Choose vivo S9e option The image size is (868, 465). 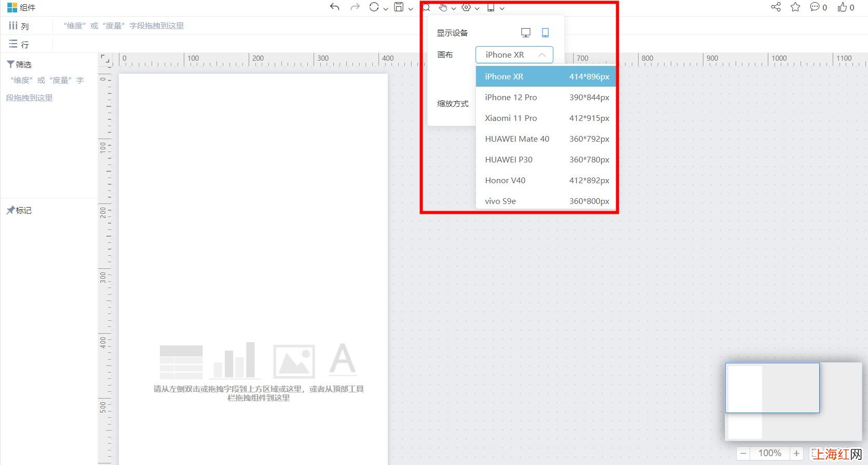point(546,201)
